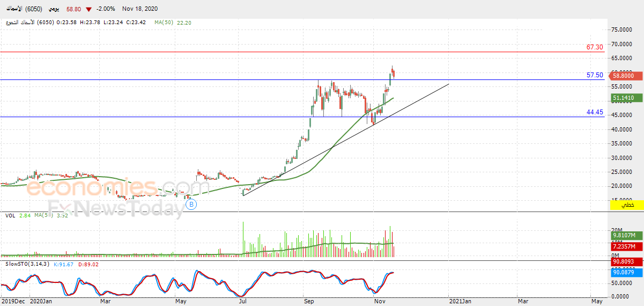Click the Sep label on time axis
The width and height of the screenshot is (644, 306).
[309, 302]
